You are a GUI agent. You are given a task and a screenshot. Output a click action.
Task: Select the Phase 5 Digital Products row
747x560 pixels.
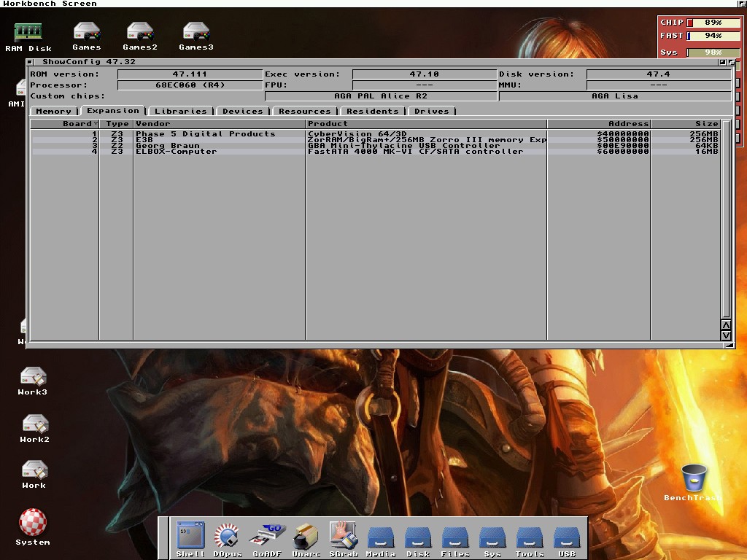pyautogui.click(x=375, y=134)
